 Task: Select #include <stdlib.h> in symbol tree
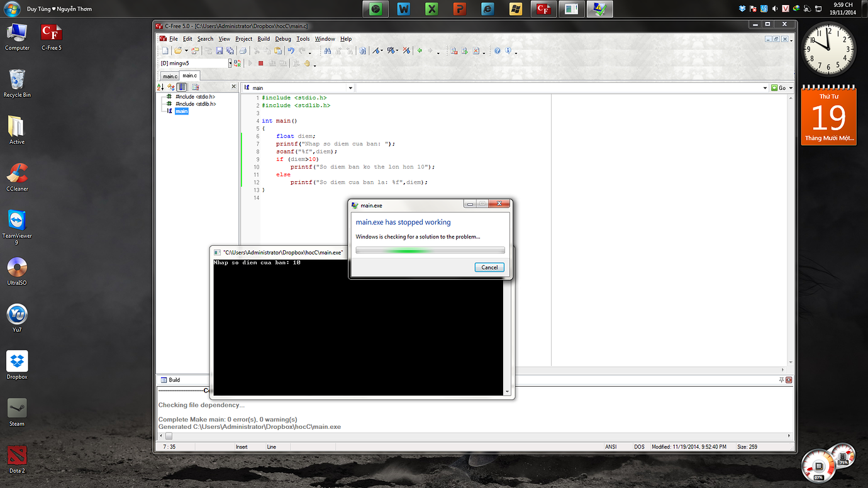[195, 104]
